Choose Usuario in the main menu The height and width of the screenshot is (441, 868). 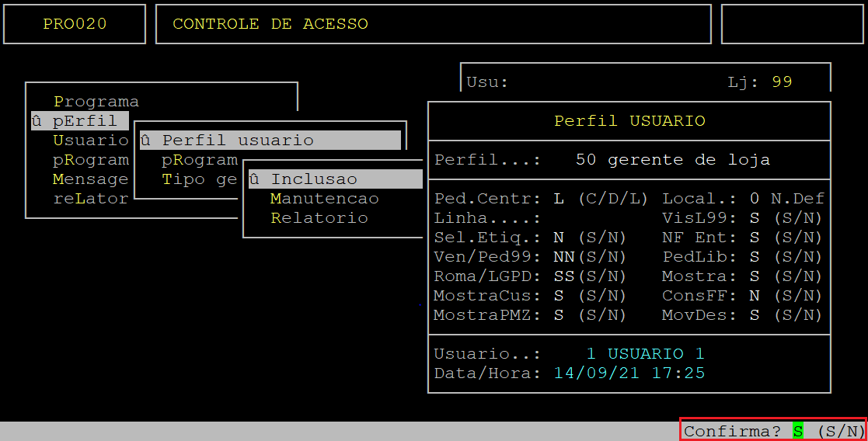coord(90,141)
